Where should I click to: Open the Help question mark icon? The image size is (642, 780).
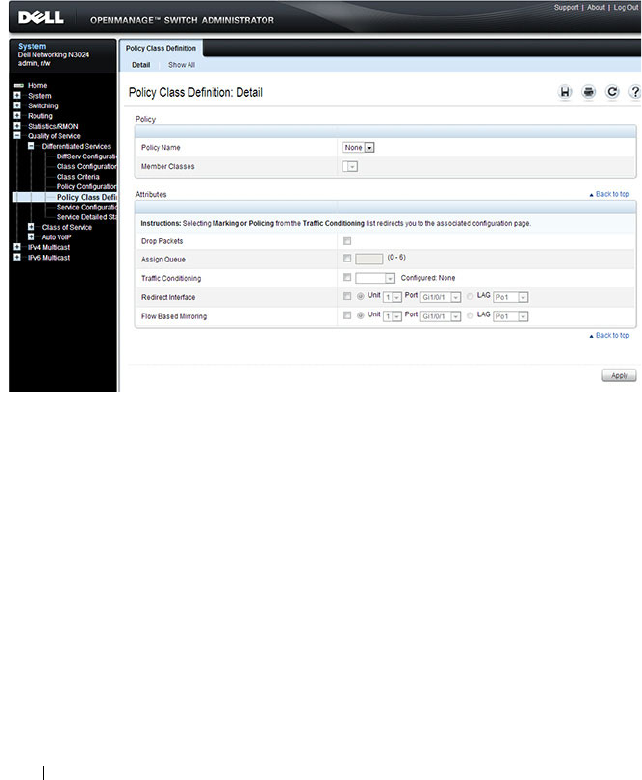(x=635, y=92)
